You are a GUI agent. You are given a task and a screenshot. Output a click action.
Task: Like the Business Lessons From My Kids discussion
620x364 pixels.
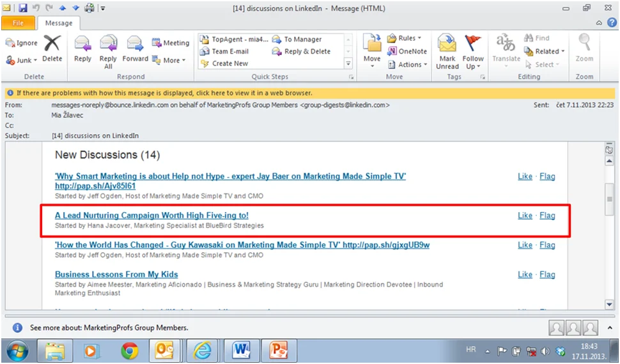point(525,275)
